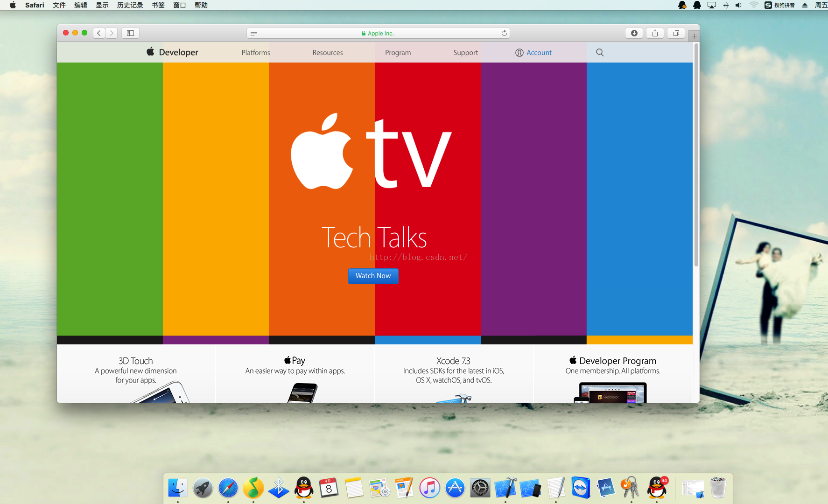
Task: Open the Safari application menu
Action: (35, 5)
